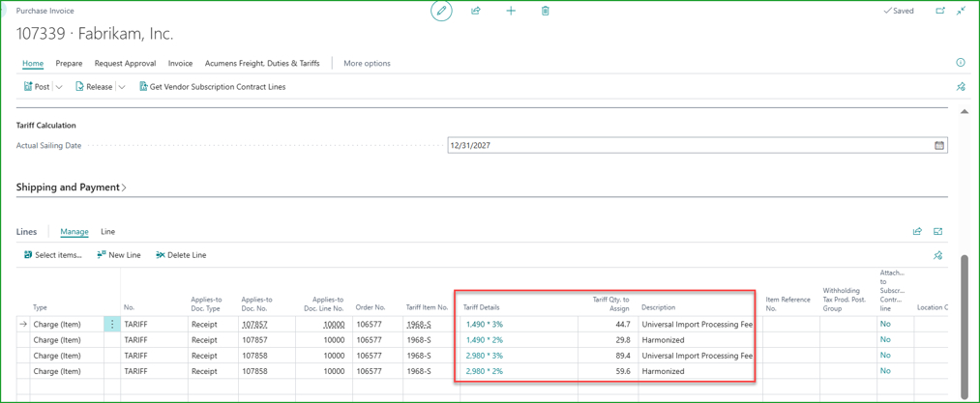Click the pencil edit icon at top
Screen dimensions: 980x403
coord(441,12)
